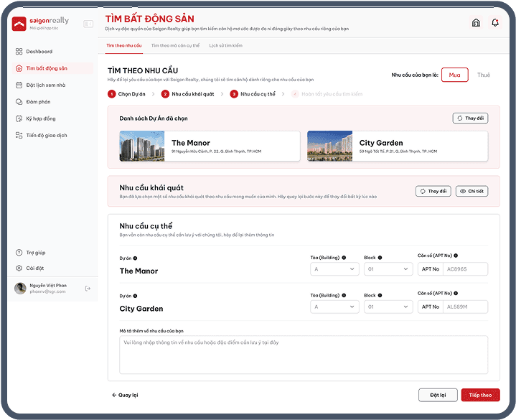The height and width of the screenshot is (420, 516).
Task: Open Cài đặt settings gear icon
Action: [19, 268]
